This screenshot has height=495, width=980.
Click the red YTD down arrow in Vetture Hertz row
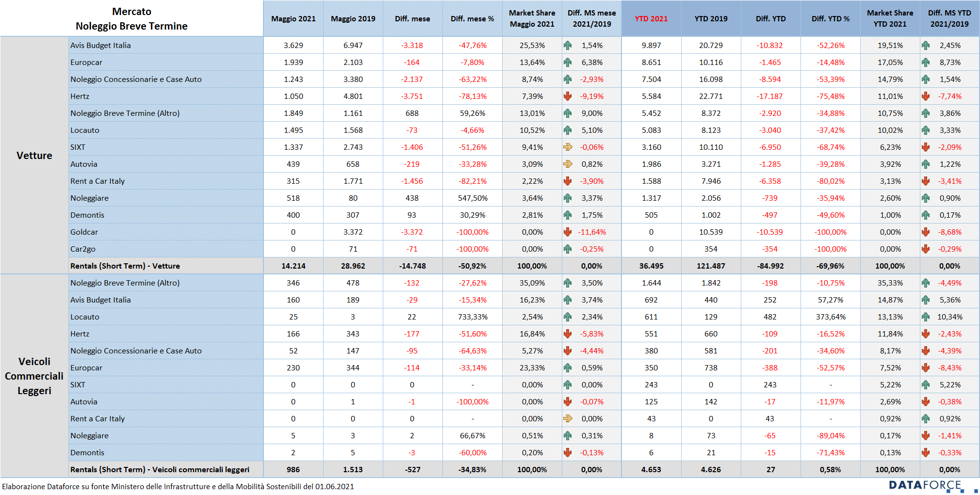pos(926,96)
